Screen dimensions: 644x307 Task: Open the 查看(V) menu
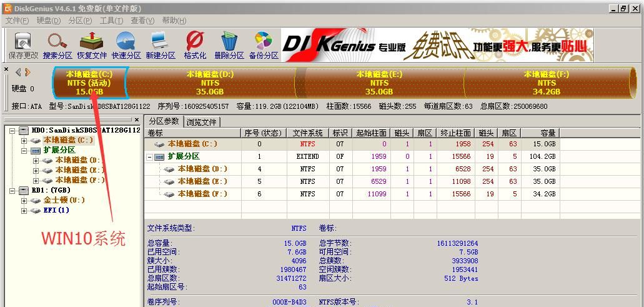tap(142, 21)
